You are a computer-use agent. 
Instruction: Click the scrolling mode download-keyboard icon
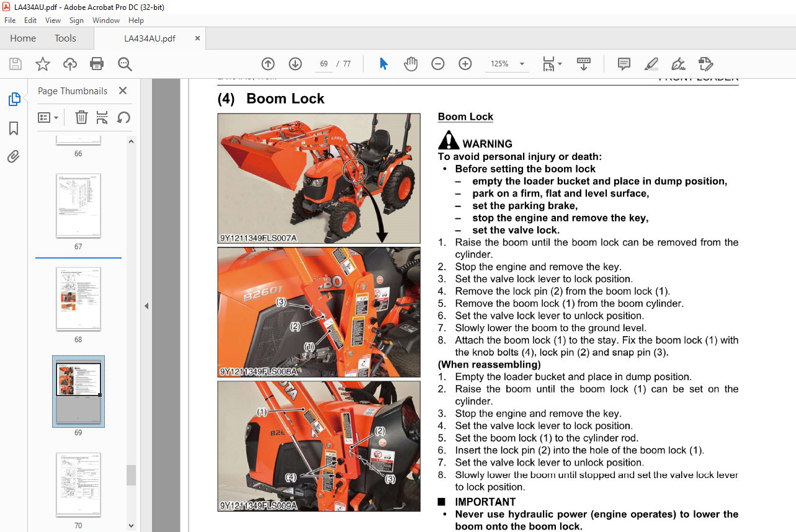tap(583, 64)
